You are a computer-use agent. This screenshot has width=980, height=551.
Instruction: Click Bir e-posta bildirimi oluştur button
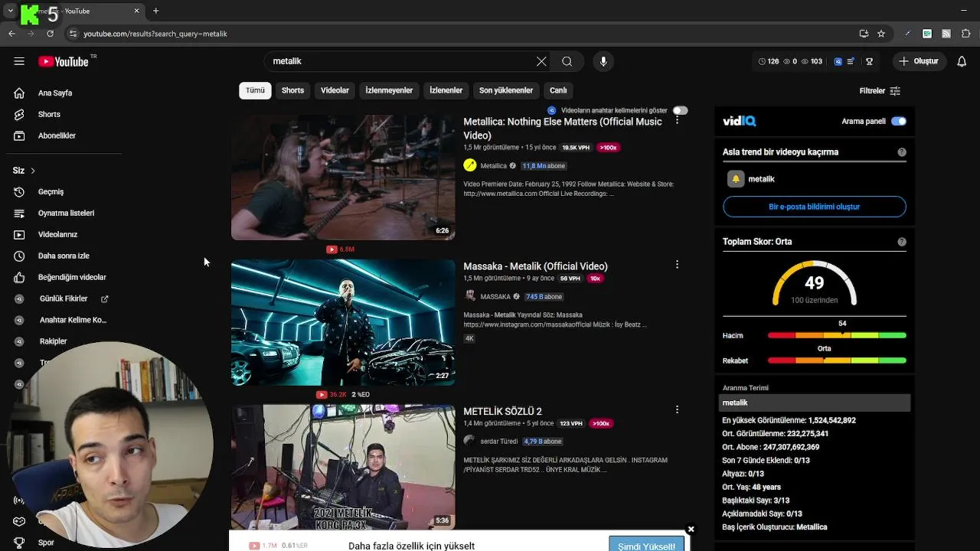pyautogui.click(x=814, y=207)
